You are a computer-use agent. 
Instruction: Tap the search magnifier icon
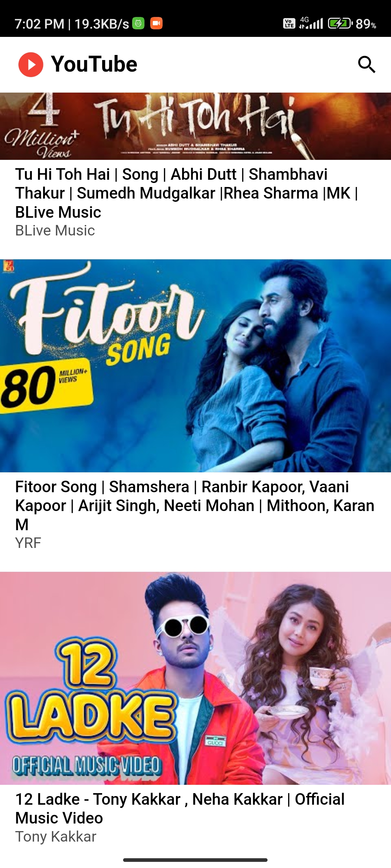point(366,65)
